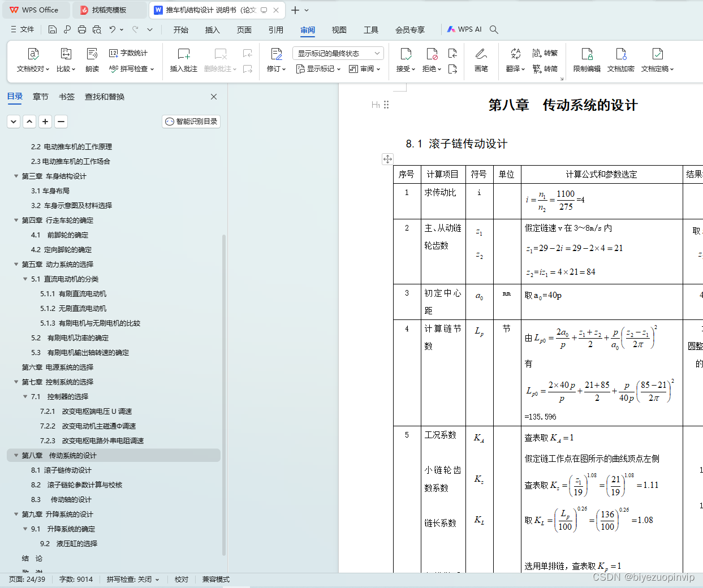The image size is (703, 588).
Task: Open 查找和替换 panel tab
Action: click(105, 97)
